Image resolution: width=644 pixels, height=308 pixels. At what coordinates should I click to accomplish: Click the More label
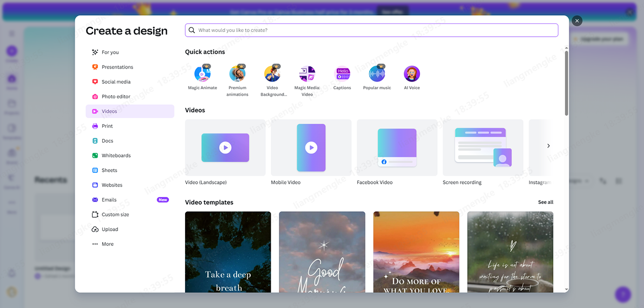tap(108, 244)
